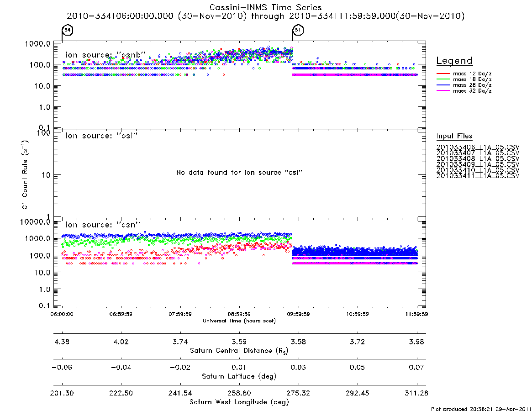Click time tick label 08:59:59
532x411 pixels.
(x=239, y=314)
